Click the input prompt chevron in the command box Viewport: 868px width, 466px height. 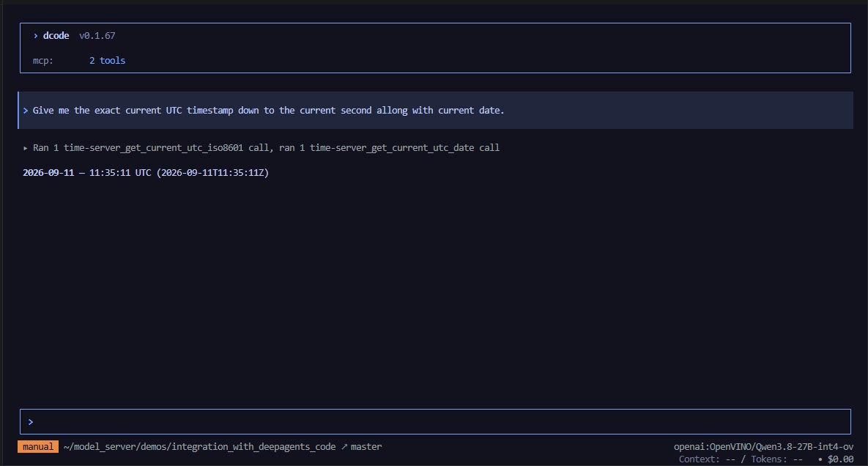coord(31,422)
